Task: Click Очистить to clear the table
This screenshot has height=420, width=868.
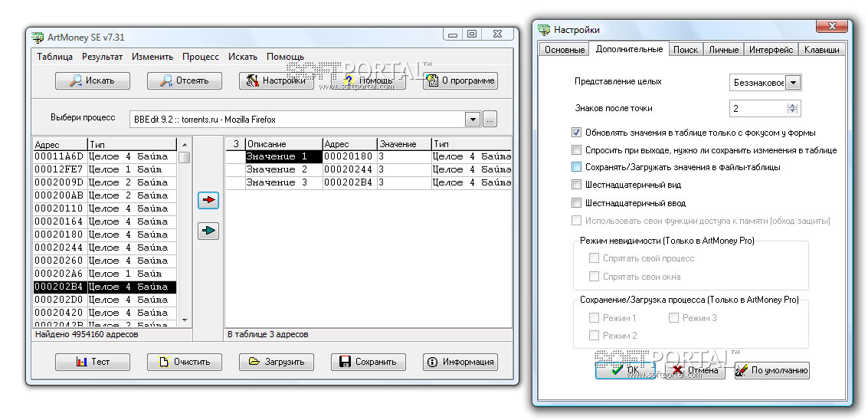Action: point(185,362)
